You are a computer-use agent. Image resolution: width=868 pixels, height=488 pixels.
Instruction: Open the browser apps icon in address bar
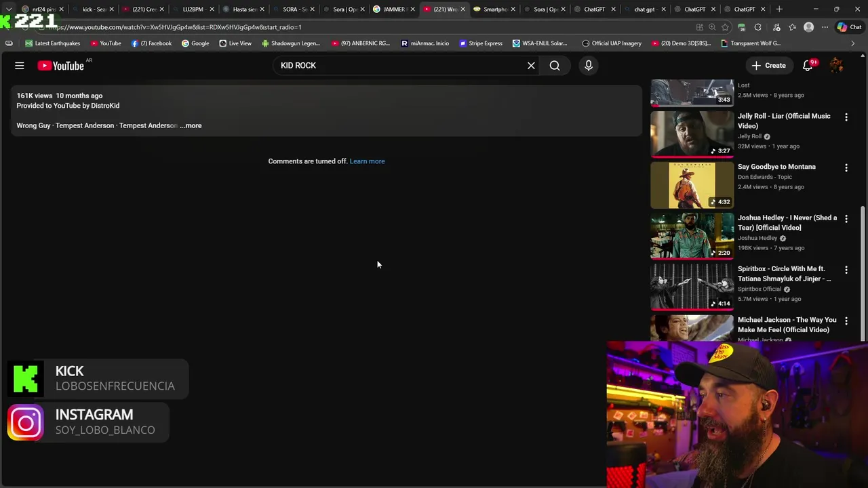click(x=699, y=27)
